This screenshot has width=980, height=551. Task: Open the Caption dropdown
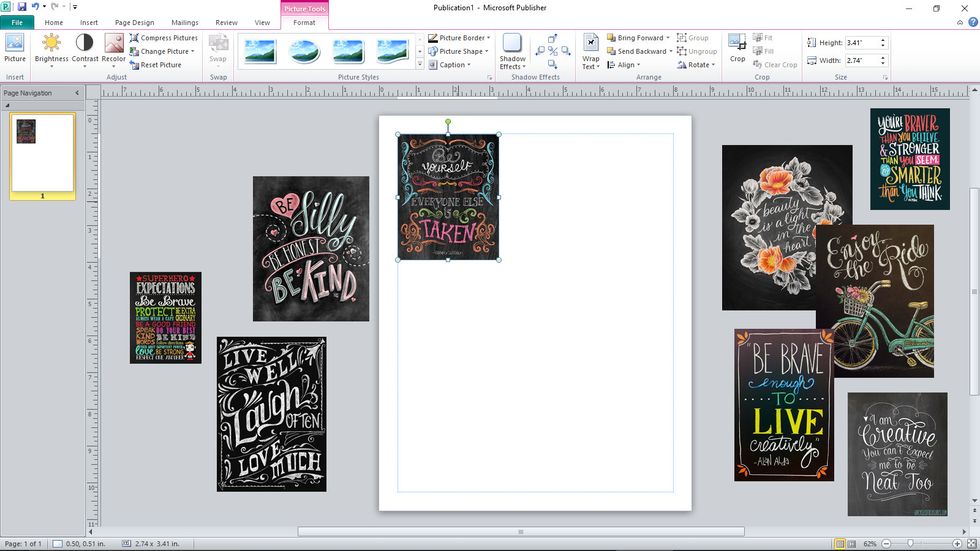449,65
